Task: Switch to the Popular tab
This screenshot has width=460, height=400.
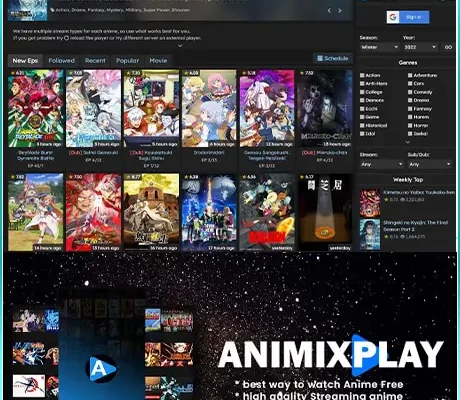Action: coord(127,61)
